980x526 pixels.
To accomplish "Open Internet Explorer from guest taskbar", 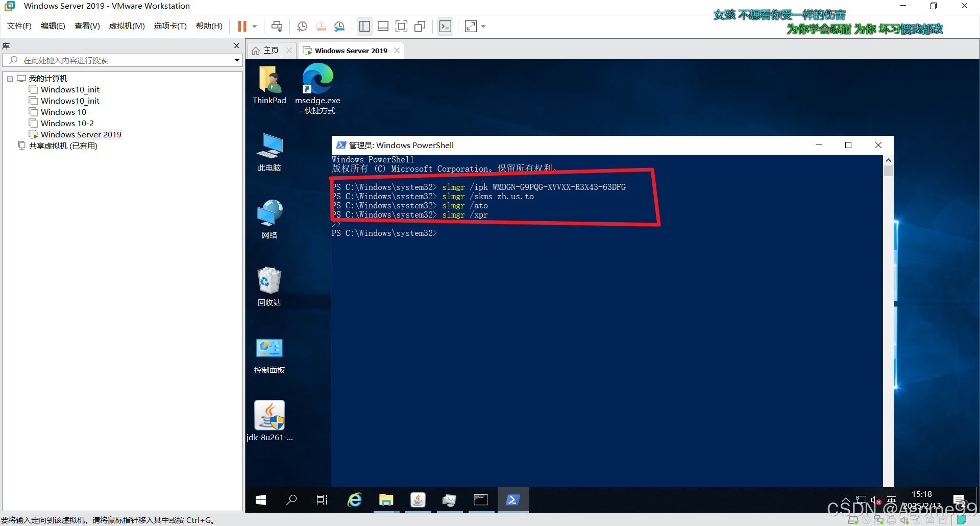I will coord(354,500).
